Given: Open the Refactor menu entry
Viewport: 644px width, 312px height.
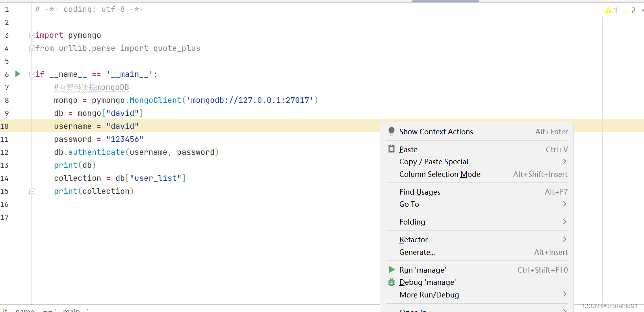Looking at the screenshot, I should [x=477, y=240].
